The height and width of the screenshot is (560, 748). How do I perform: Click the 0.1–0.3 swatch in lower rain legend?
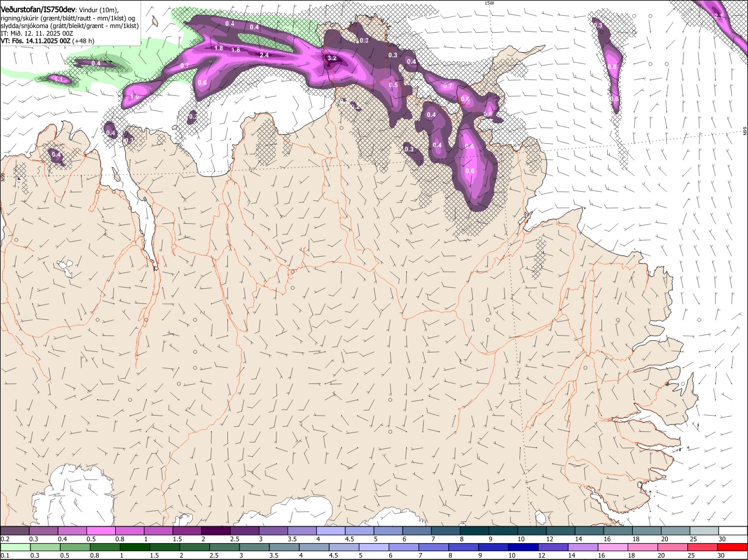[16, 547]
